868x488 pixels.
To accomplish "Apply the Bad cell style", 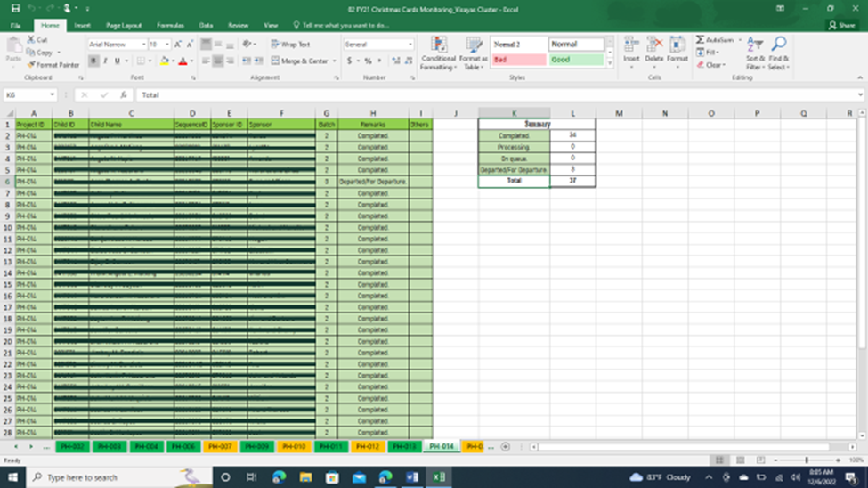I will (x=519, y=60).
